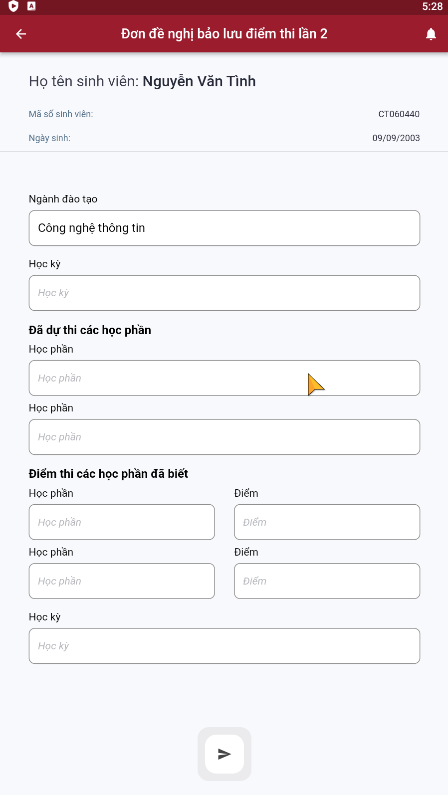Focus the first Điểm score field
Screen dimensions: 448x795
(x=327, y=522)
